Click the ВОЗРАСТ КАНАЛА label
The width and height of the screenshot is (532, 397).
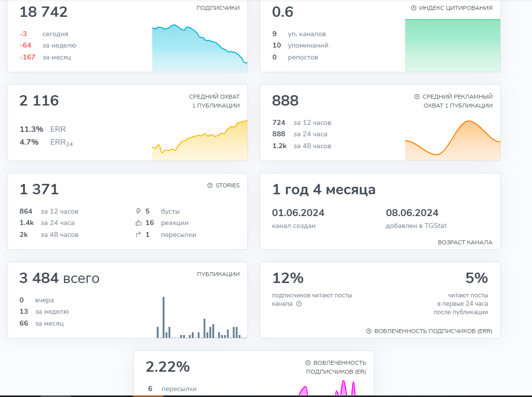pos(465,242)
